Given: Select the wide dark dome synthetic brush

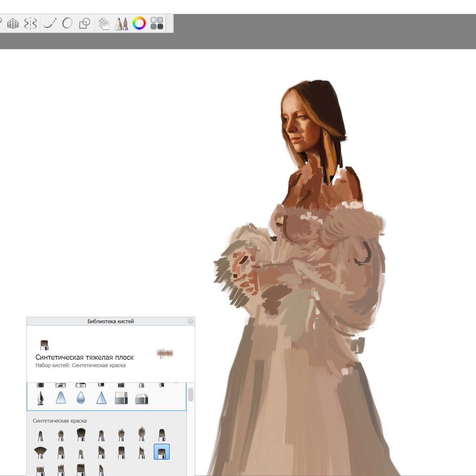Looking at the screenshot, I should 81,435.
